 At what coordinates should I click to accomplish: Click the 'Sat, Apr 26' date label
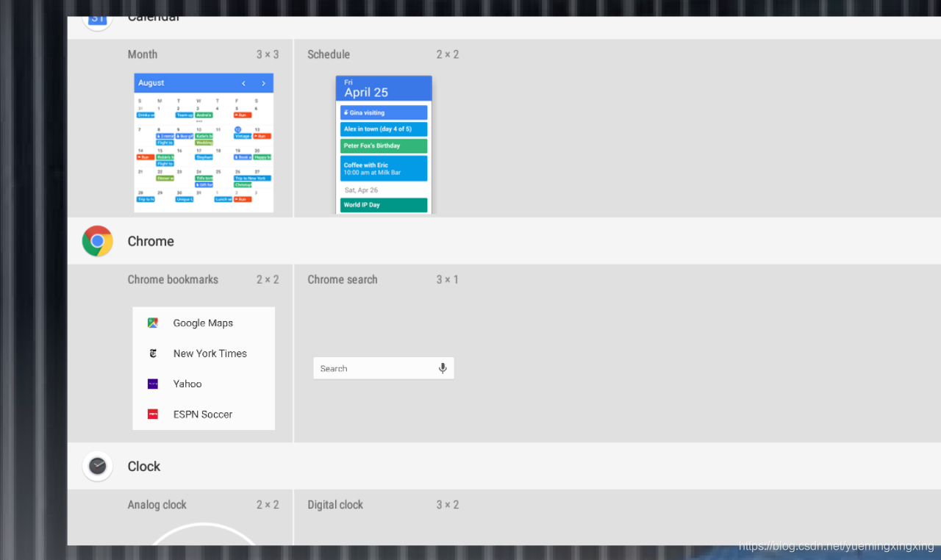tap(362, 190)
